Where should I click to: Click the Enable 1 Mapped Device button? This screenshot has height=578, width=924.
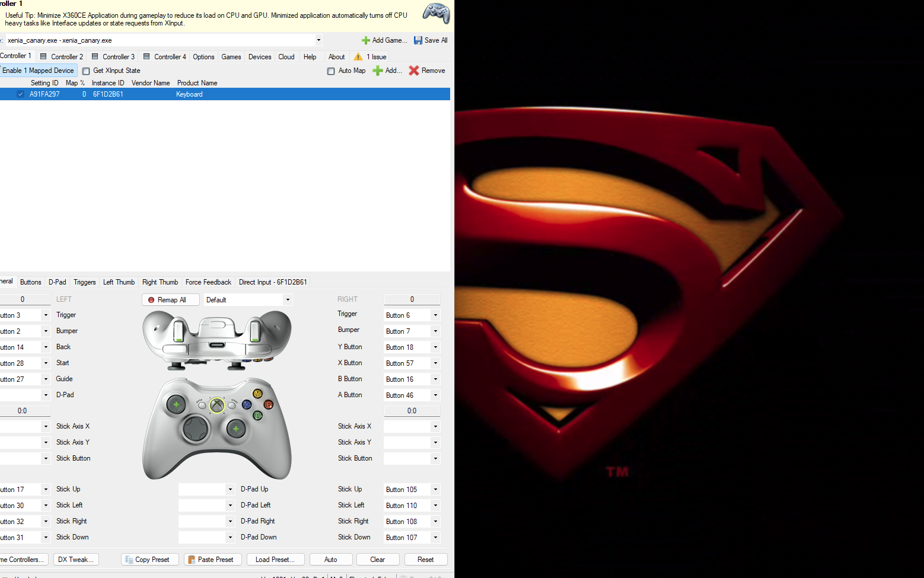pos(39,71)
